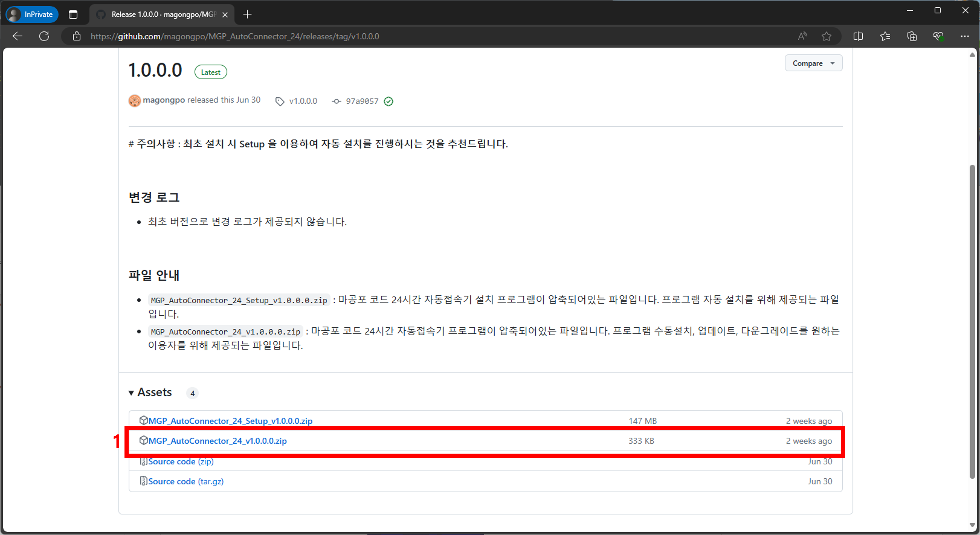Image resolution: width=980 pixels, height=535 pixels.
Task: Click the 147 MB file size
Action: [x=643, y=421]
